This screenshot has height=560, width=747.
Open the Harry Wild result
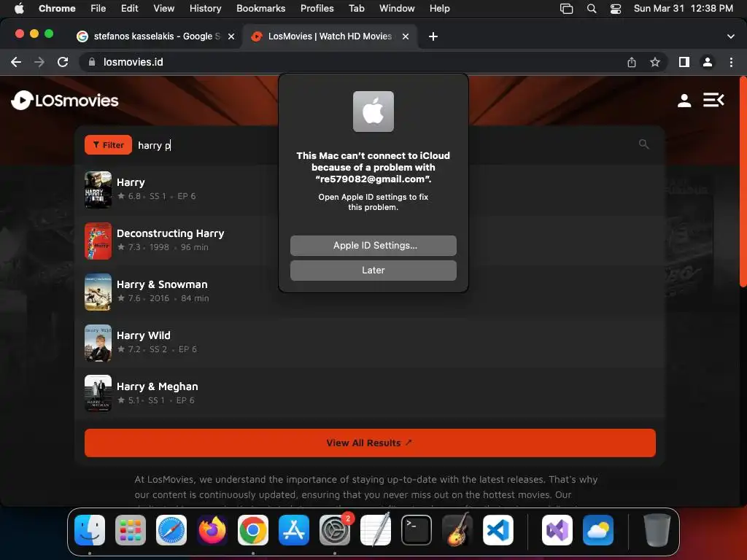(x=370, y=343)
